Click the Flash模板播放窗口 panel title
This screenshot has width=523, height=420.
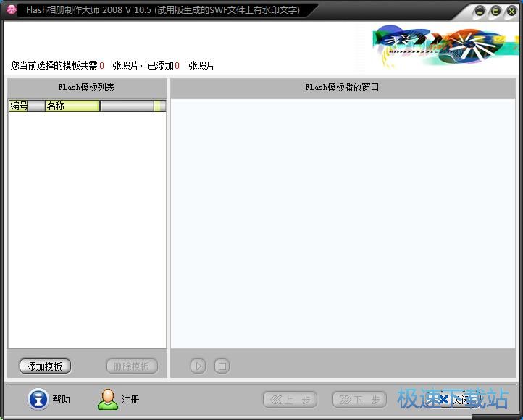[x=342, y=88]
